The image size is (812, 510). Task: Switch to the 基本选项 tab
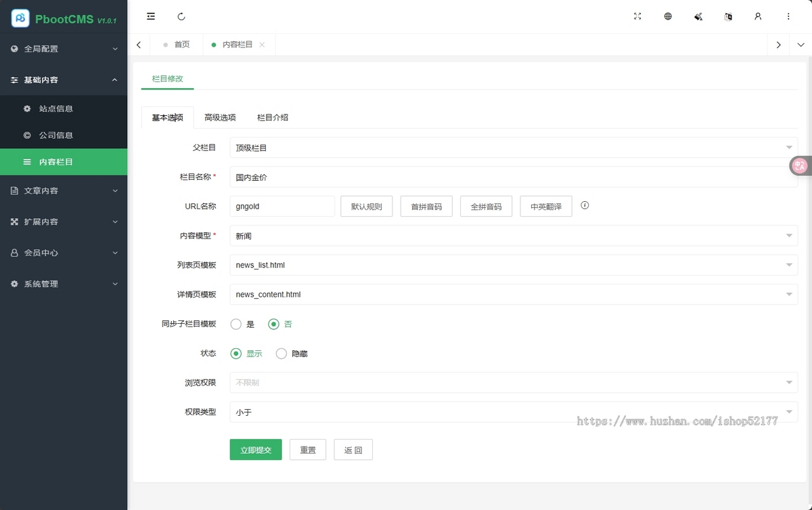click(167, 117)
